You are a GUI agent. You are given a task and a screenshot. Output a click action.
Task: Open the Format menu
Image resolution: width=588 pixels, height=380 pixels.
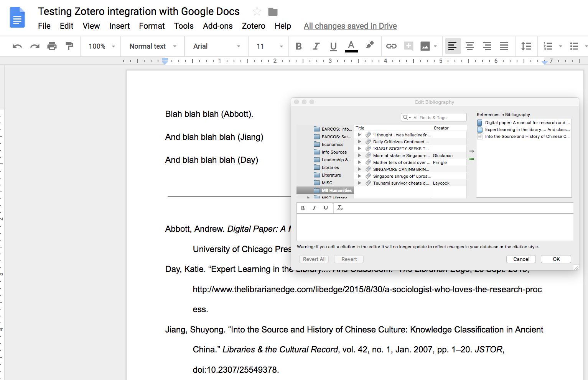tap(152, 26)
